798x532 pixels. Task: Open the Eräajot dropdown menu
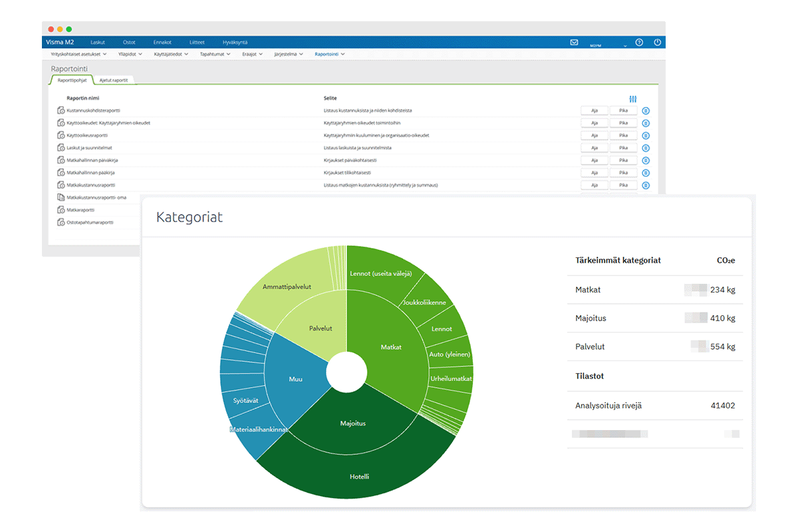[252, 55]
